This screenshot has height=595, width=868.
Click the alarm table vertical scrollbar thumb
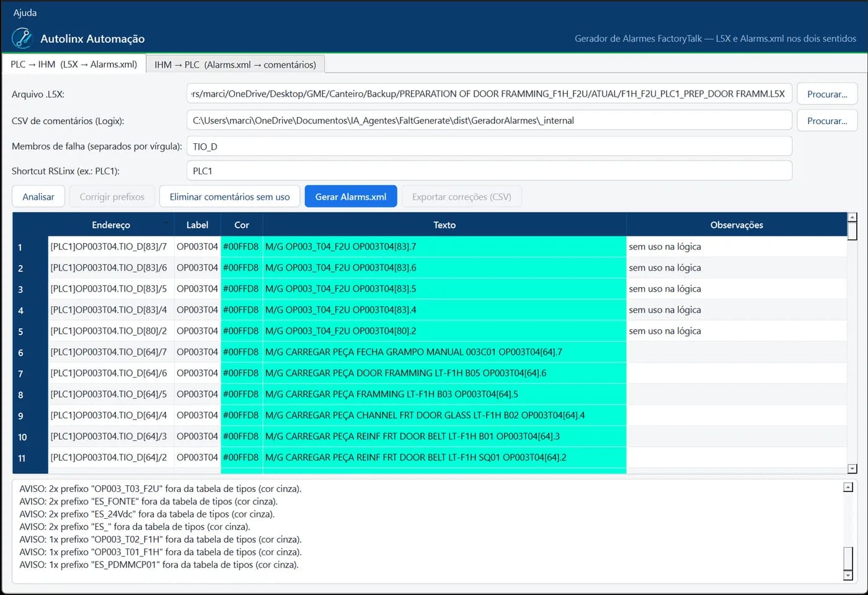point(852,231)
